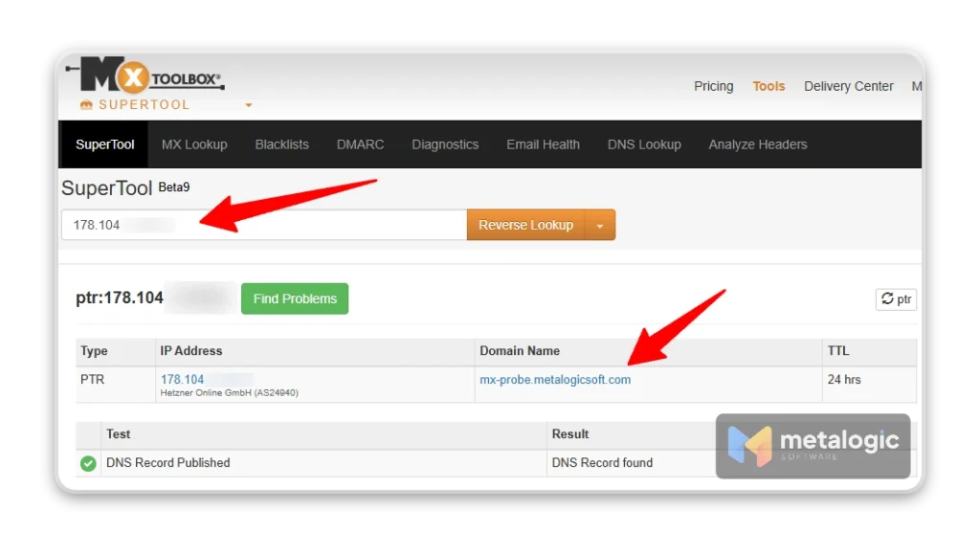This screenshot has width=980, height=553.
Task: Select the "DNS Record found" result text
Action: point(602,462)
